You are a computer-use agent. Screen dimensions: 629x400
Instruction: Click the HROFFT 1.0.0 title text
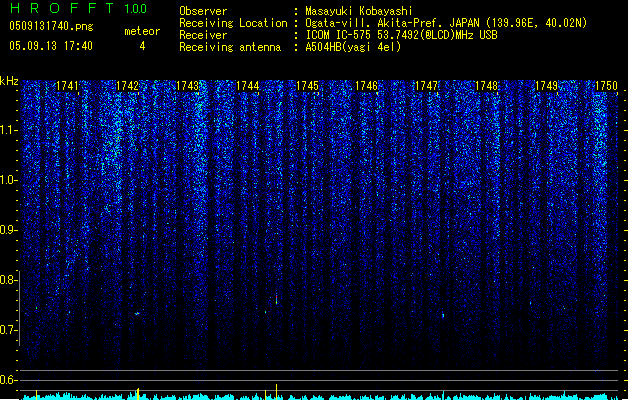tap(78, 8)
